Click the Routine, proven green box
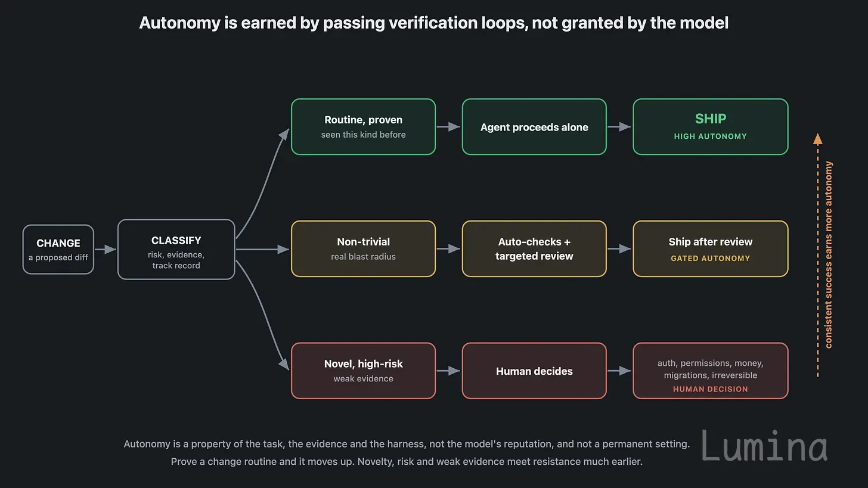 click(x=364, y=127)
